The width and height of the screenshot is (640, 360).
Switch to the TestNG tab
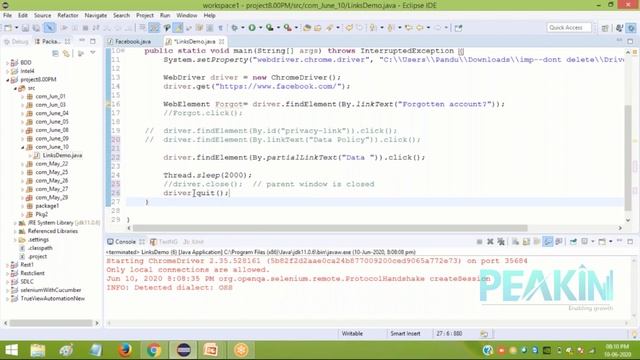[x=164, y=242]
